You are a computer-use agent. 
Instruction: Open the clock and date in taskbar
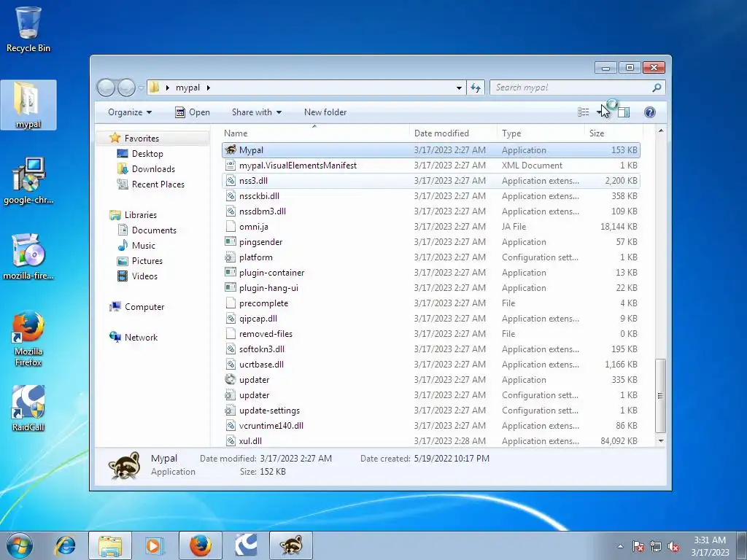click(x=709, y=546)
